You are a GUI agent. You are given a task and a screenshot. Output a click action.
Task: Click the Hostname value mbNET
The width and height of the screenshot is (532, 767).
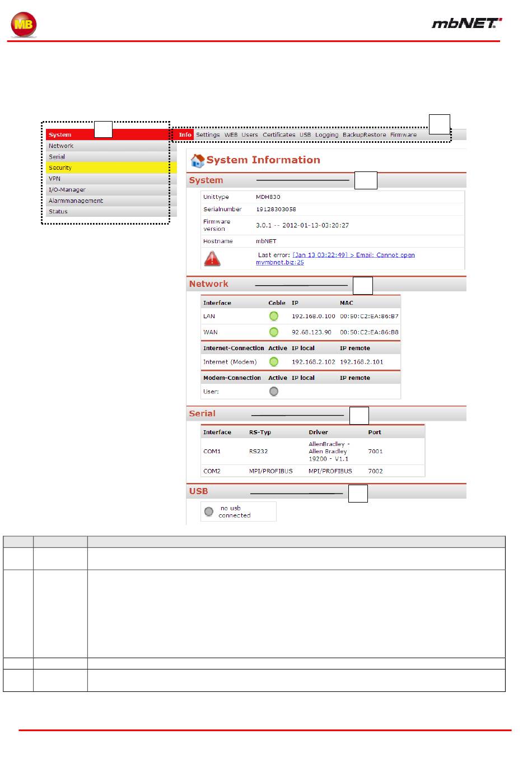point(266,241)
